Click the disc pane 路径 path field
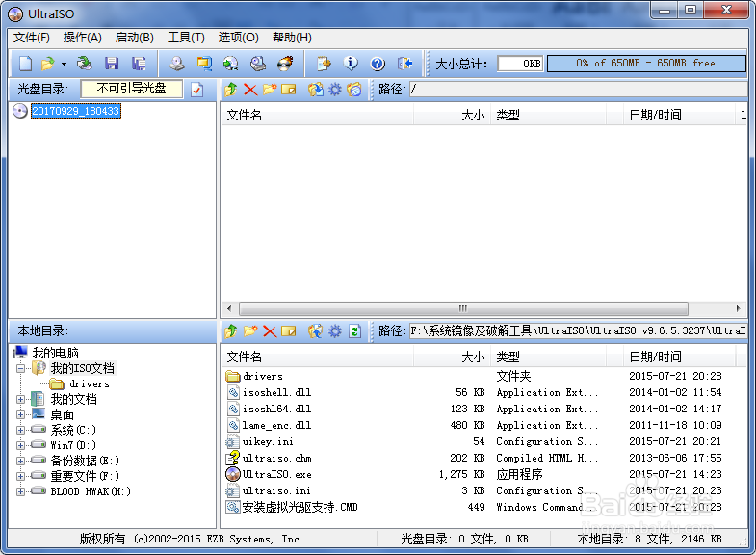Screen dimensions: 756x555 [x=578, y=90]
